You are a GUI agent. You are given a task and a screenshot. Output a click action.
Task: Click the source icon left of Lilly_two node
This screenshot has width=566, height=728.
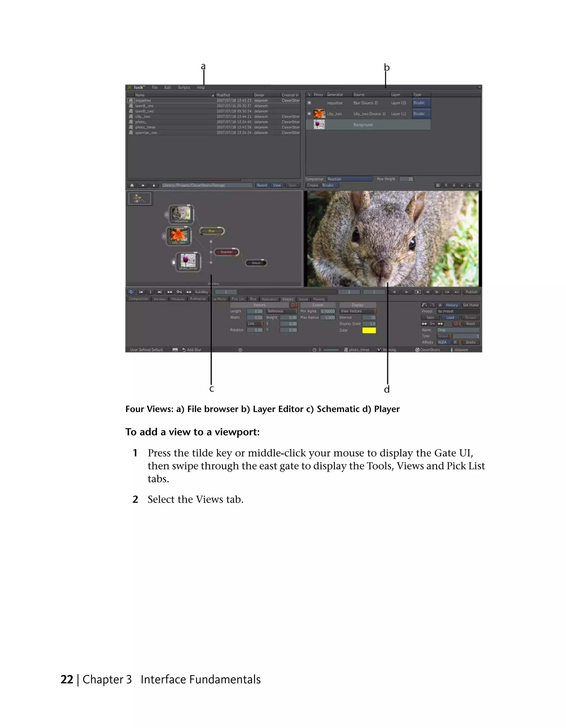tap(164, 236)
